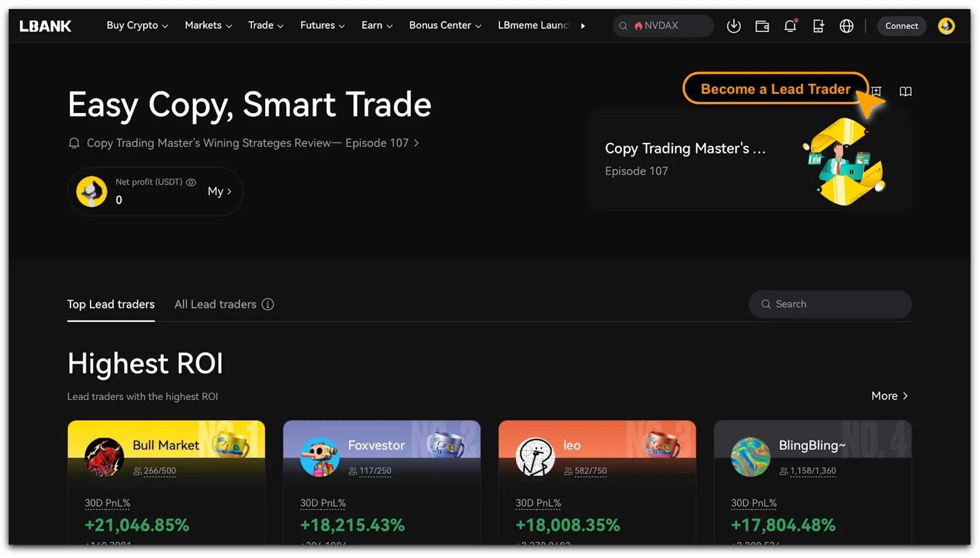Click the BlingBling~ trader avatar
This screenshot has height=558, width=980.
pyautogui.click(x=750, y=457)
